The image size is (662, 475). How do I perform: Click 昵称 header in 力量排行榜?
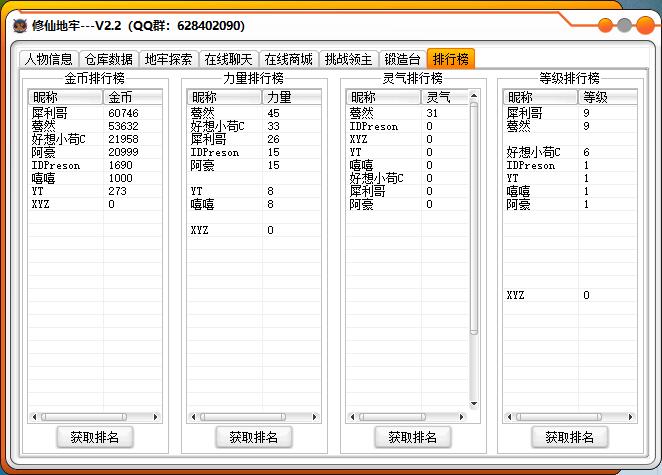225,97
